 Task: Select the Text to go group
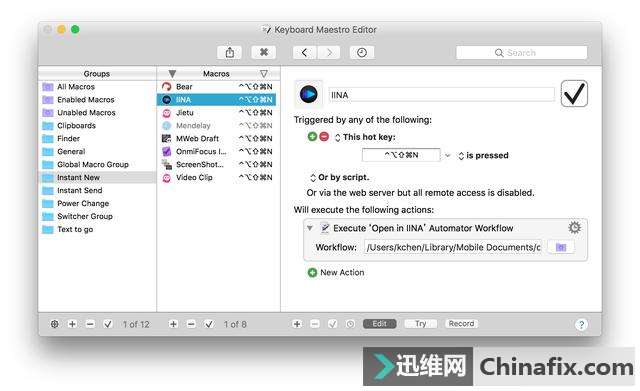[97, 229]
